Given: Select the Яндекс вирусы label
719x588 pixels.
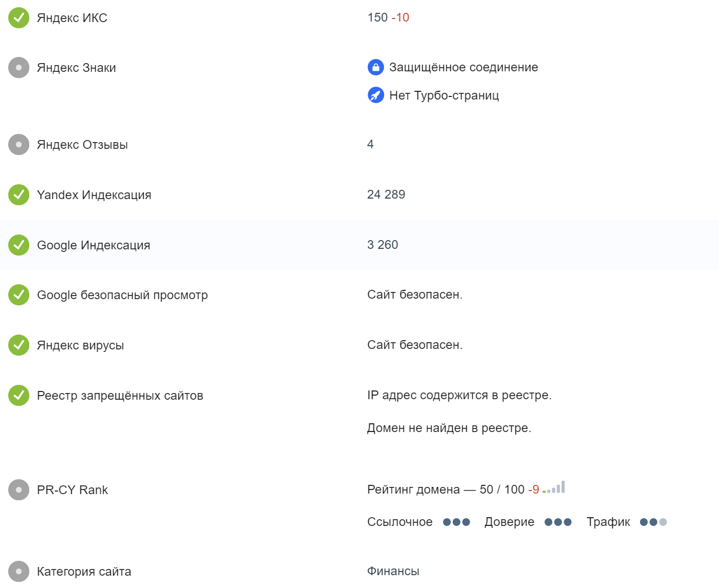Looking at the screenshot, I should [x=81, y=345].
